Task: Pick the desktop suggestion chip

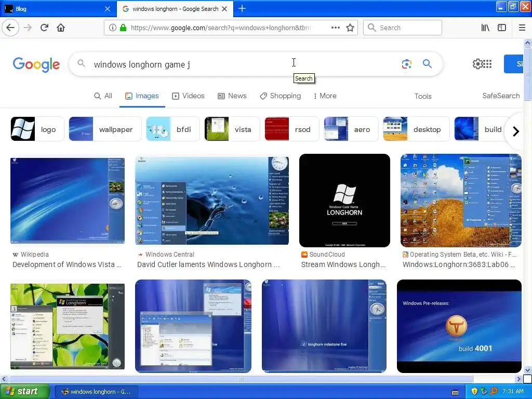Action: click(416, 129)
